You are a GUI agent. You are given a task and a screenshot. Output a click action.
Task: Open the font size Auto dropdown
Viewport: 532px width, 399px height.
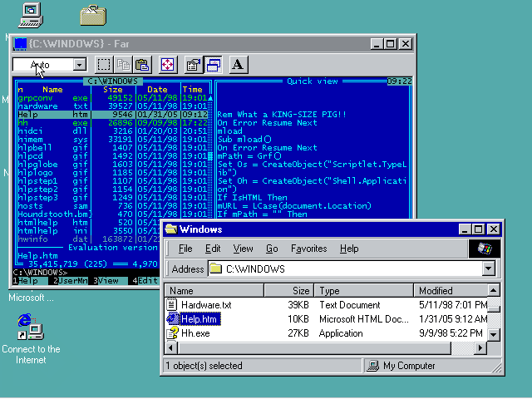coord(80,65)
